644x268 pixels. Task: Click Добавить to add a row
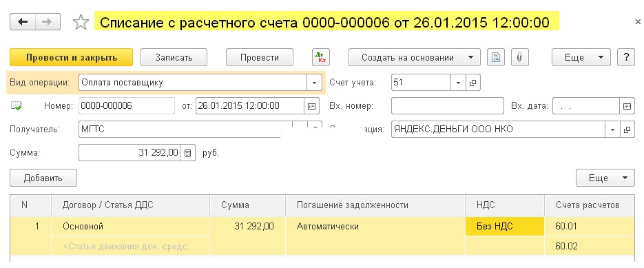coord(43,178)
